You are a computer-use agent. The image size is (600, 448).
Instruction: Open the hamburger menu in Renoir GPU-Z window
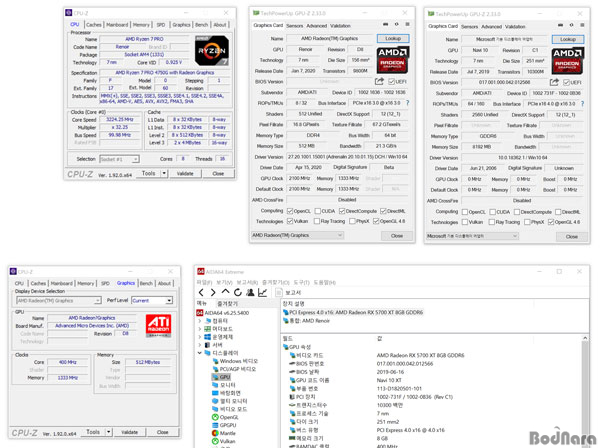pos(408,24)
